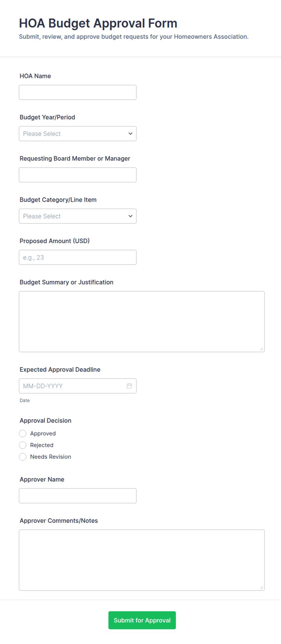281x644 pixels.
Task: Click the Approver Name text field
Action: [78, 496]
